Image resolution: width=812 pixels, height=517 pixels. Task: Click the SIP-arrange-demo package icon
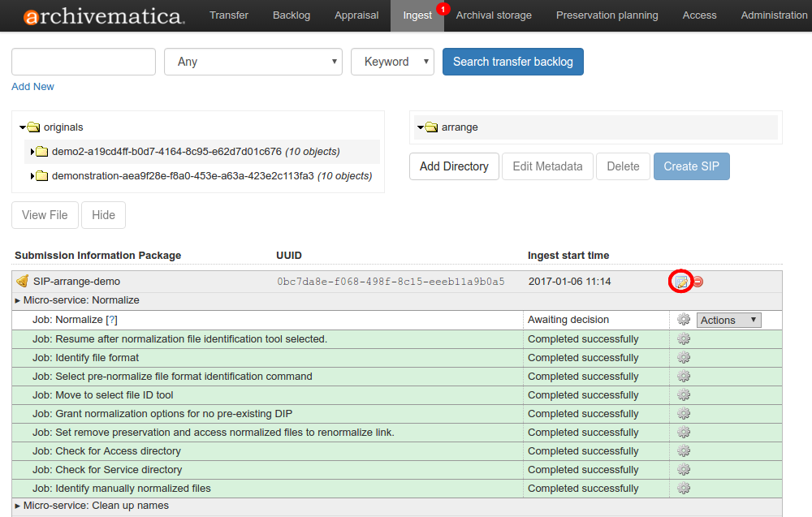(x=23, y=282)
